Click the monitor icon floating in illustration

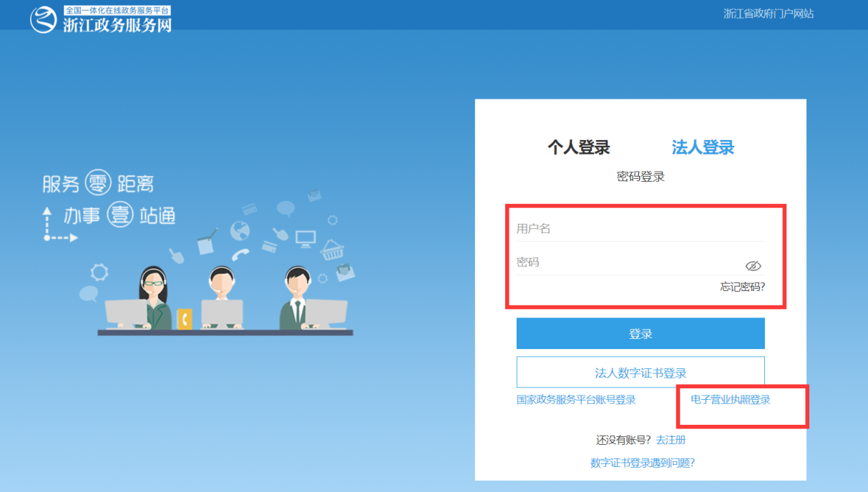click(x=306, y=237)
